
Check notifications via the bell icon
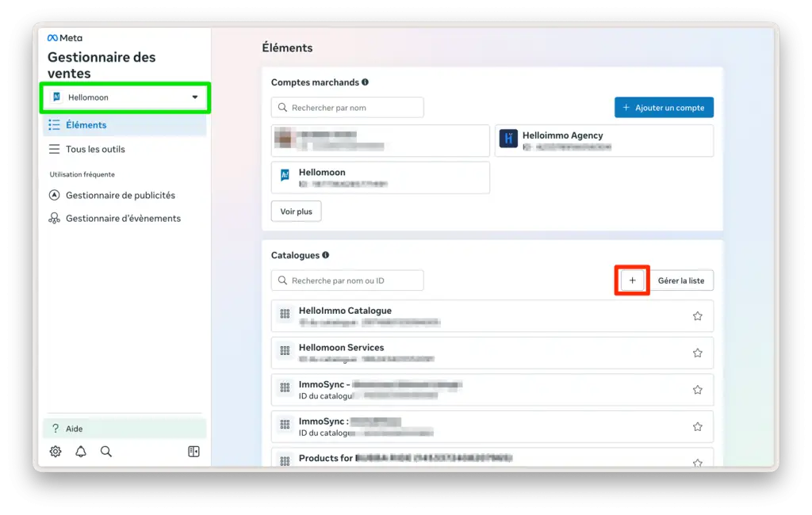(80, 451)
